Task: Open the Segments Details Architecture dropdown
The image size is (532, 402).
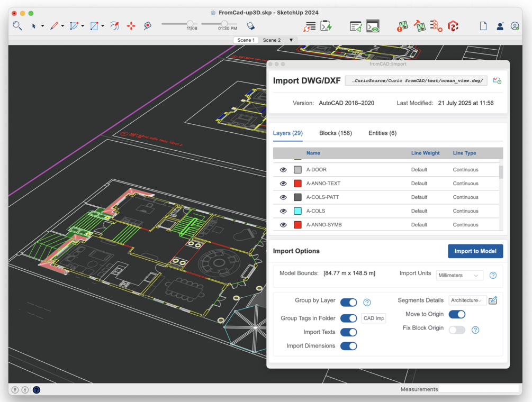Action: [467, 300]
